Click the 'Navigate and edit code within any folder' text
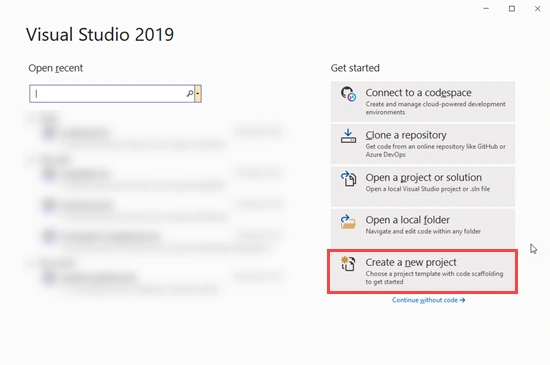The width and height of the screenshot is (550, 365). [423, 231]
